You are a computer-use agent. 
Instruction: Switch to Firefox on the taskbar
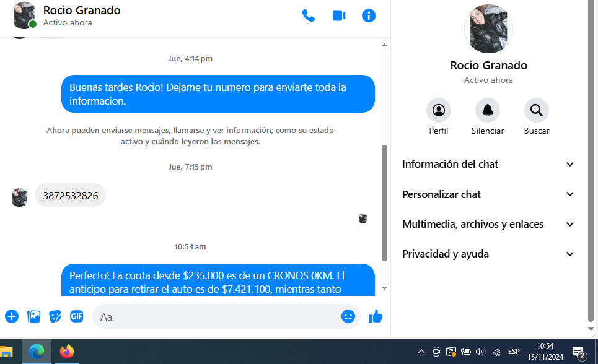coord(67,352)
